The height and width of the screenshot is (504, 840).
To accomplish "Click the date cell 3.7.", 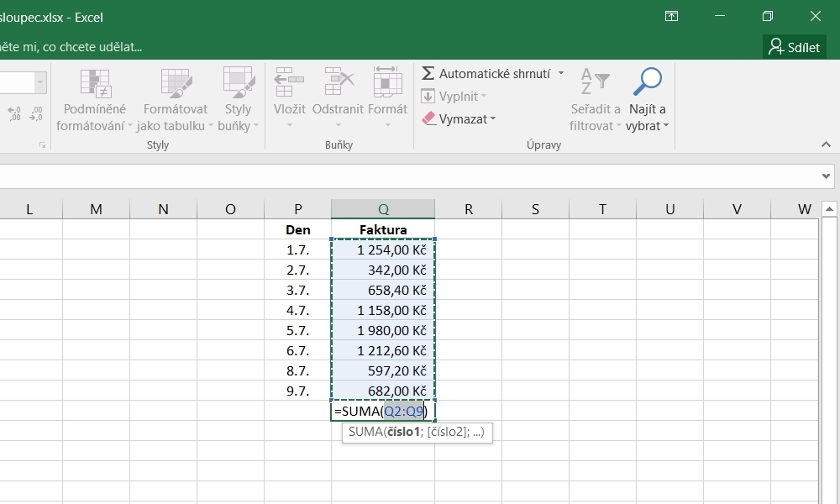I will [x=298, y=290].
